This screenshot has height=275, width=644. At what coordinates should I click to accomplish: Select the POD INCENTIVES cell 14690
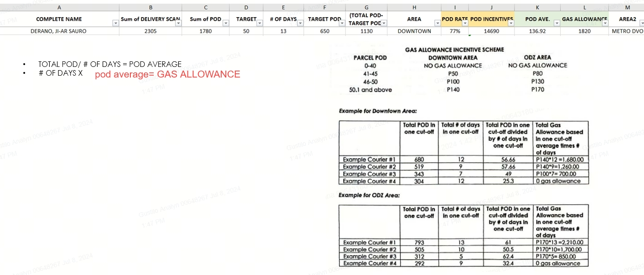[492, 31]
